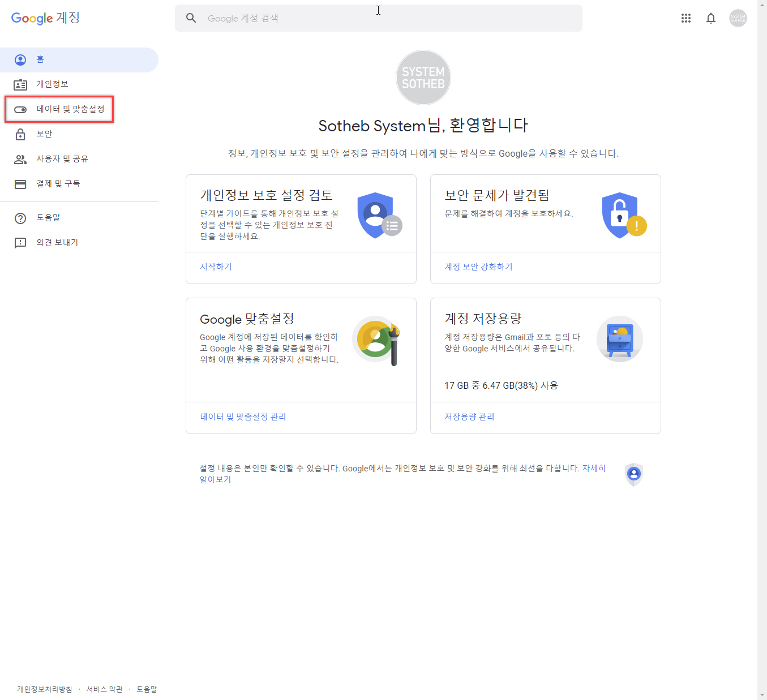Click the 계정 저장용량 heading
The width and height of the screenshot is (767, 700).
(x=483, y=319)
